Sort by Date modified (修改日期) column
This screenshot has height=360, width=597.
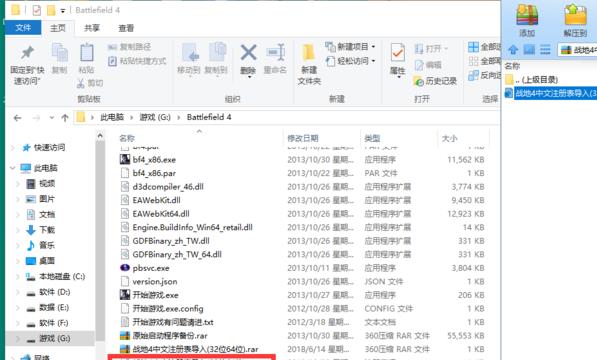(x=303, y=138)
